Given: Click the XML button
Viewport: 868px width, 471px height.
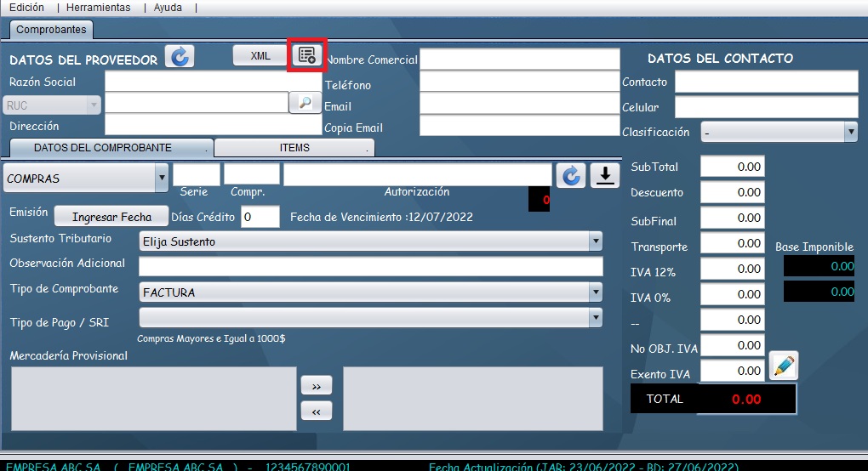Looking at the screenshot, I should 260,55.
